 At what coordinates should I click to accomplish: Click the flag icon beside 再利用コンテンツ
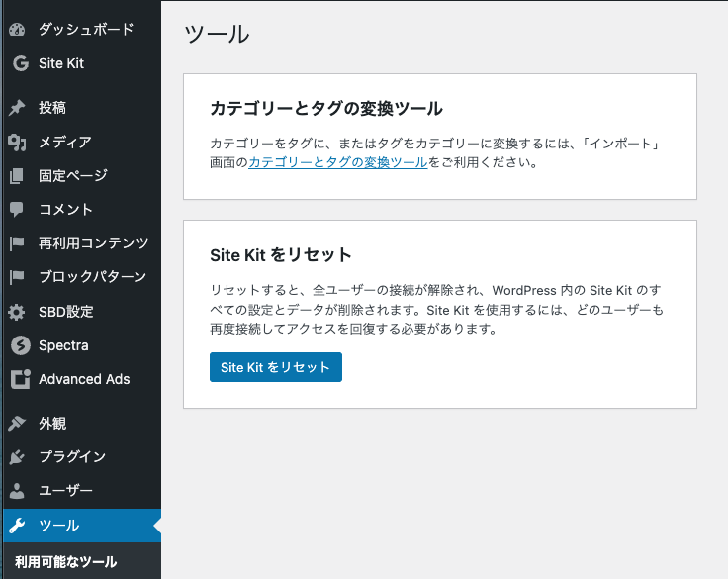(x=17, y=243)
